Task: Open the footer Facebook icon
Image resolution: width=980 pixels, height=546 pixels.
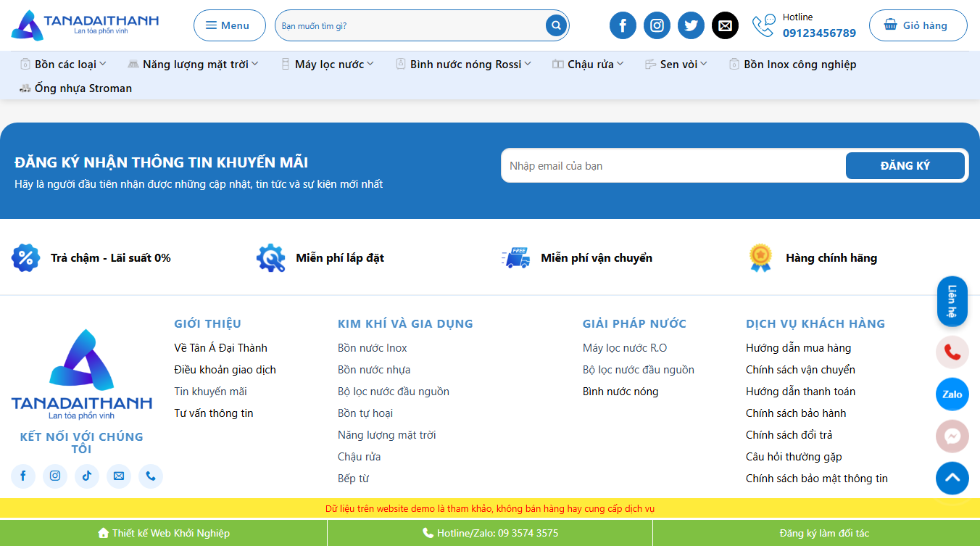Action: (x=23, y=476)
